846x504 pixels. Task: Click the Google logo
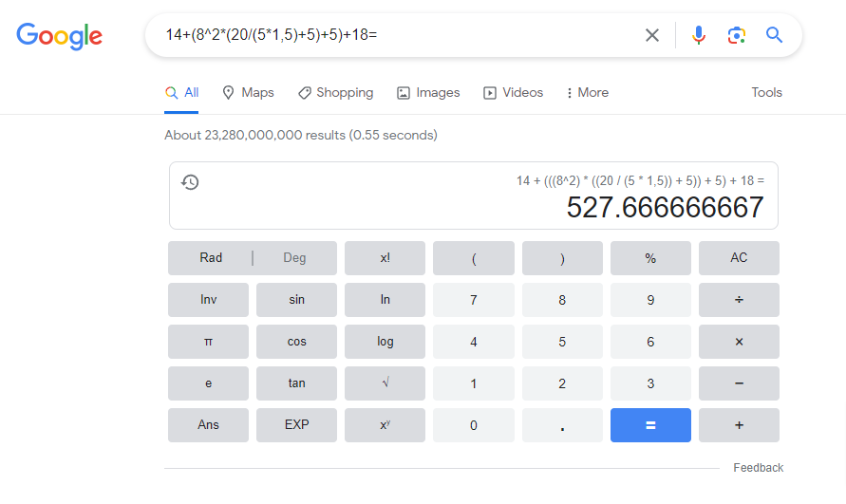click(59, 36)
